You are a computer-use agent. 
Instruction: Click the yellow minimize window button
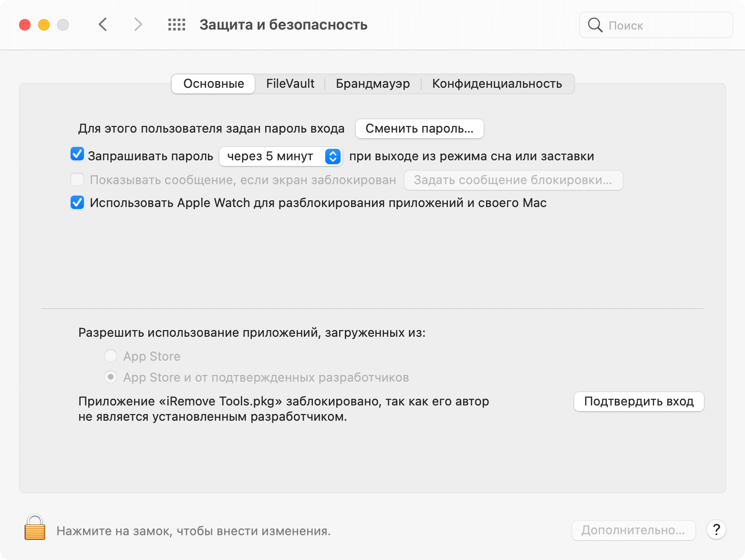44,25
